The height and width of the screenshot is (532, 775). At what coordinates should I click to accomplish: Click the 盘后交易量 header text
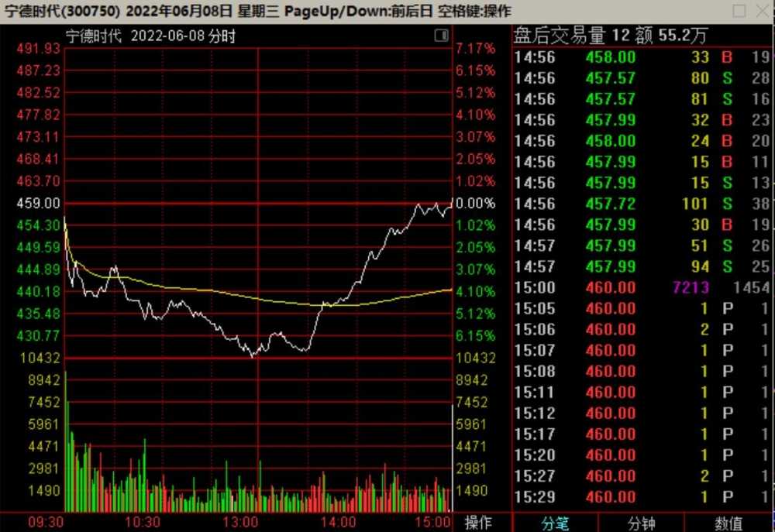click(x=559, y=35)
